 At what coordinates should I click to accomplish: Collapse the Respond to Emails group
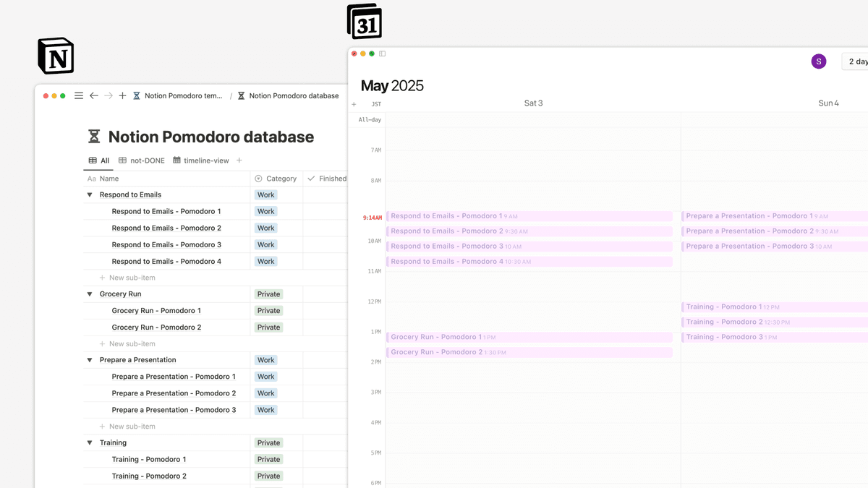(x=90, y=194)
